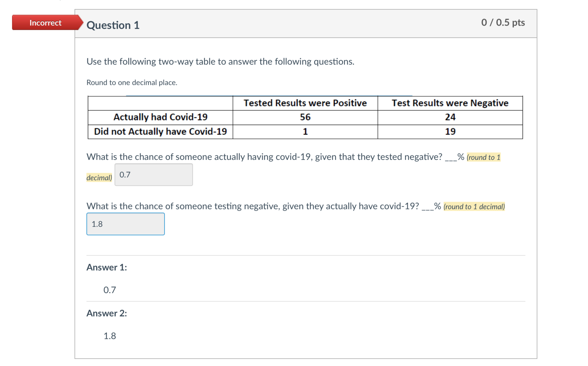Select the 1.8 text under Answer 2
Screen dimensions: 588x366
coord(110,336)
